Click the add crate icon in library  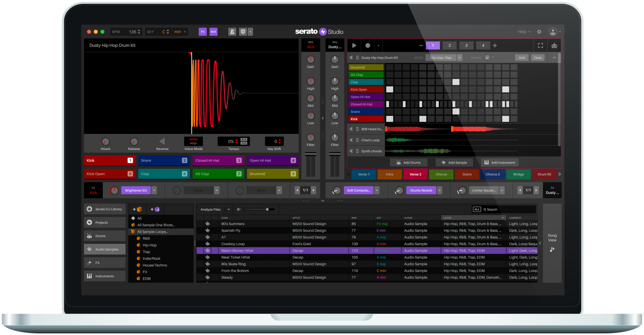coord(137,209)
